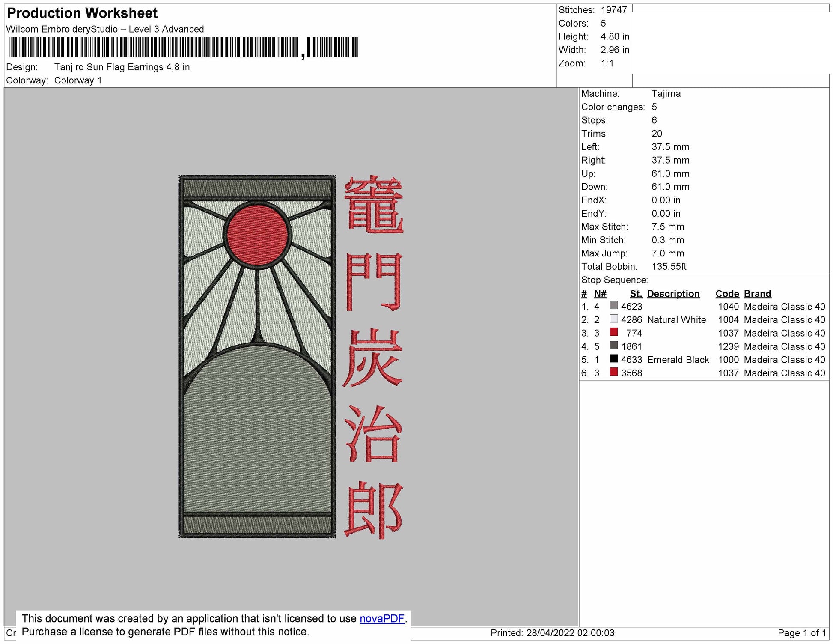Click the height value '4.80 in'
The height and width of the screenshot is (644, 833).
(x=615, y=36)
